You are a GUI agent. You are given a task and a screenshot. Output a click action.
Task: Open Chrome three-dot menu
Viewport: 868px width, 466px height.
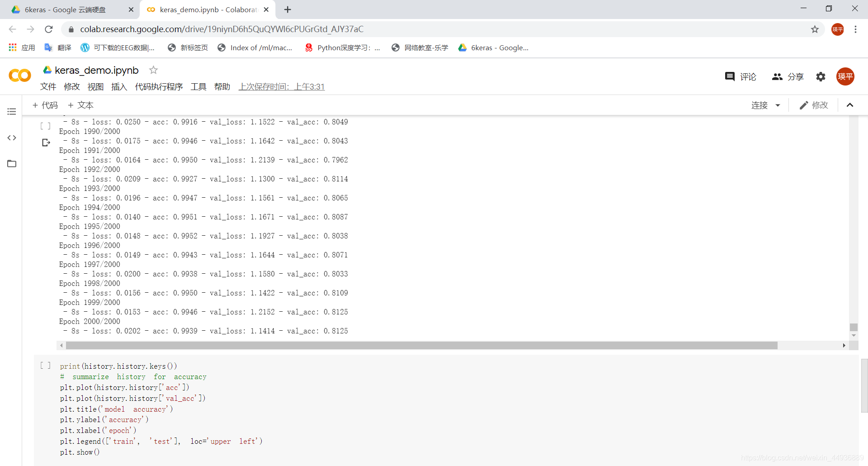tap(855, 29)
